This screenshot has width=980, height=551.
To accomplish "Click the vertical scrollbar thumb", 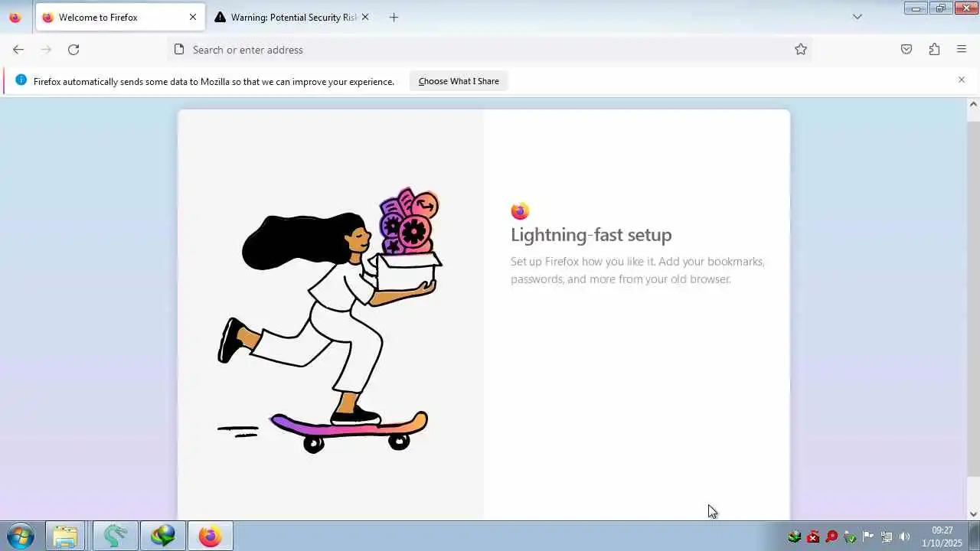I will [x=973, y=298].
